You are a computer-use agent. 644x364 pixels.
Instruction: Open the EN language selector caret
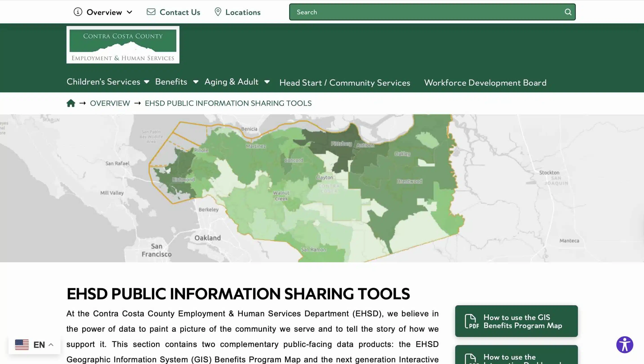pos(51,345)
